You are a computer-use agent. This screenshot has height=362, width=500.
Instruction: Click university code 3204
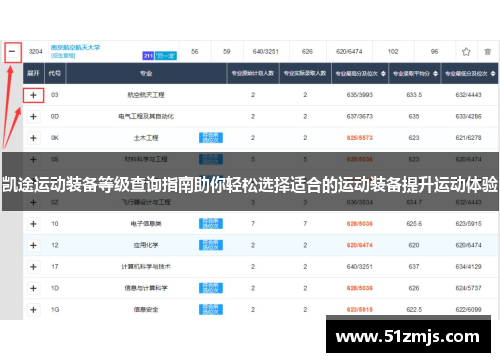tap(36, 52)
